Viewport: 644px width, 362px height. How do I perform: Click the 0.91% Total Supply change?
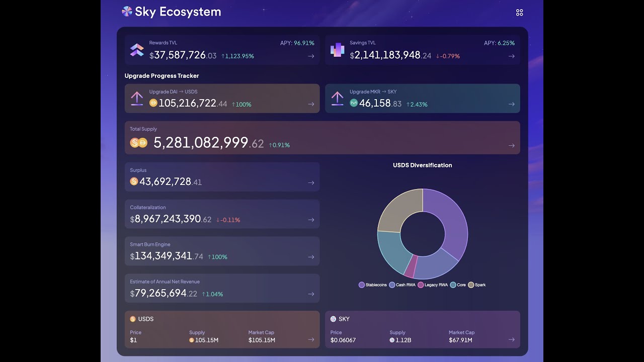279,145
